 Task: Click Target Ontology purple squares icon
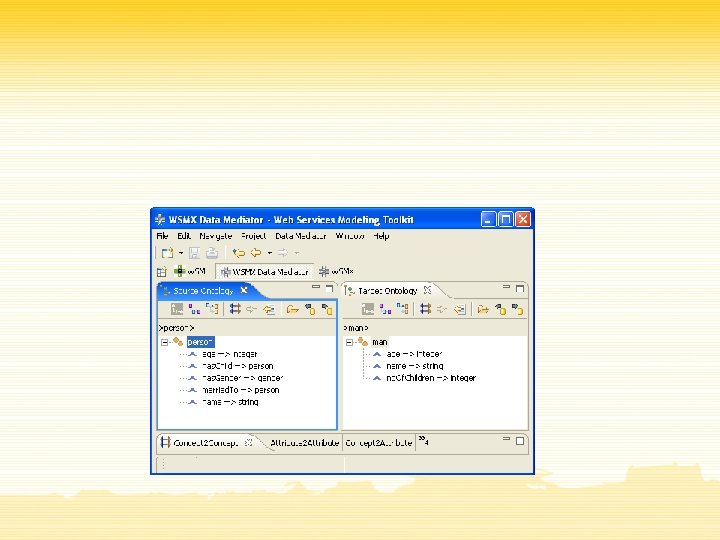click(386, 309)
